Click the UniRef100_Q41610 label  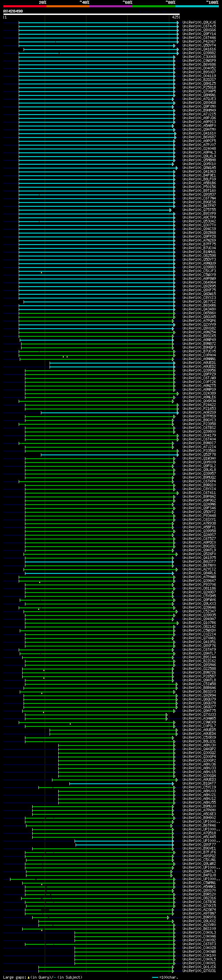(x=199, y=133)
